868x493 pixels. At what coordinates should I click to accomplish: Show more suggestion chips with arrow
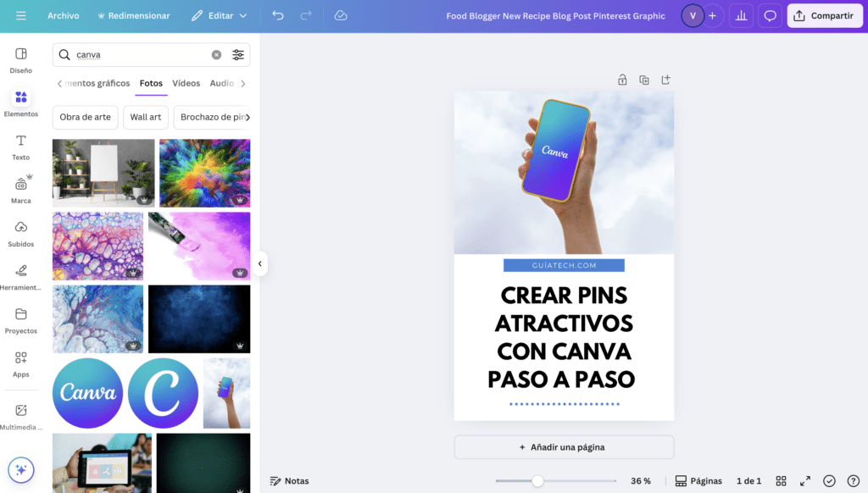coord(248,117)
